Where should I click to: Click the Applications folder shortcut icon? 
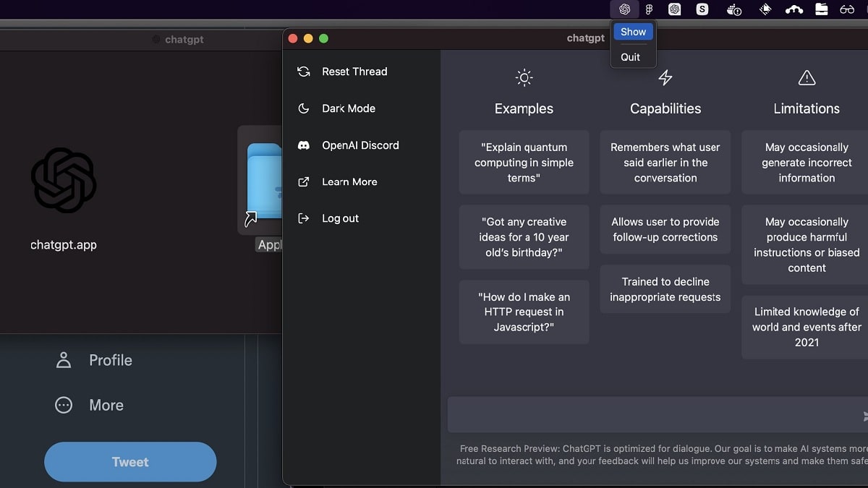coord(262,181)
